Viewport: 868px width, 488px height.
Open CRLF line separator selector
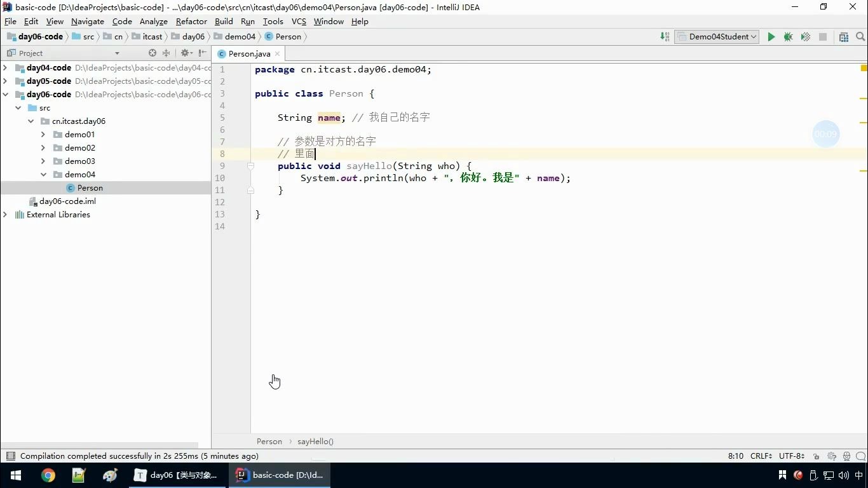[761, 456]
